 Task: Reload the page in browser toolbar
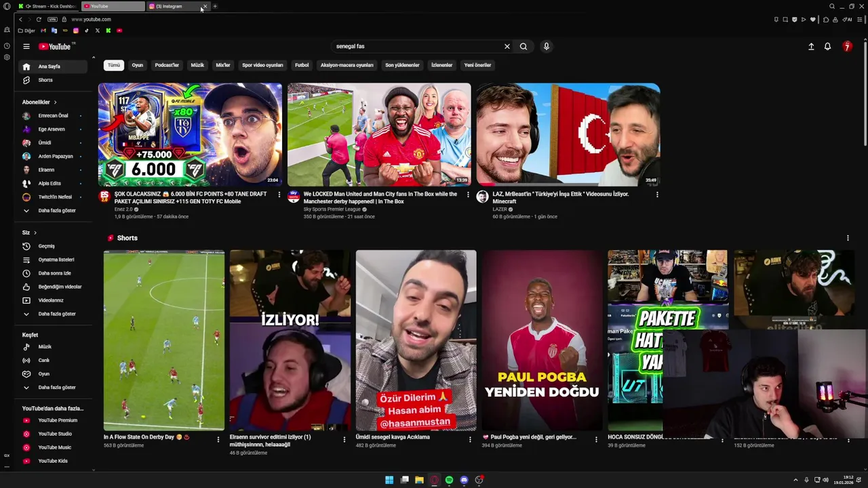pyautogui.click(x=39, y=20)
